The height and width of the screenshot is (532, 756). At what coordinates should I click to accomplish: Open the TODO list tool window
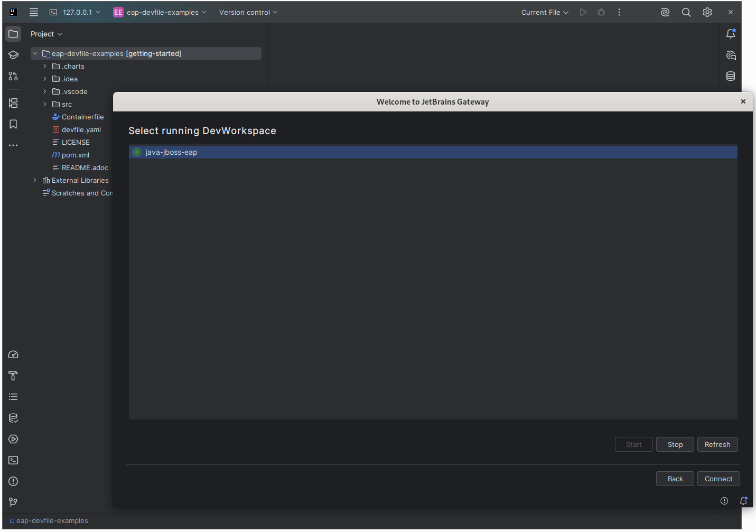point(13,397)
